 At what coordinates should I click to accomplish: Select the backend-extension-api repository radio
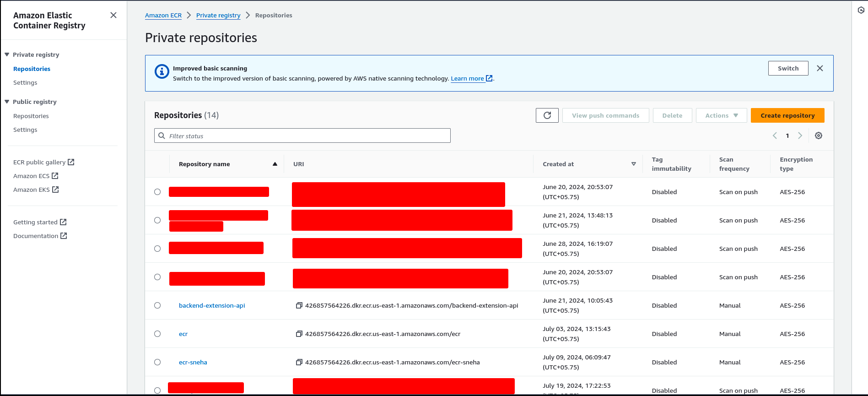click(x=157, y=305)
